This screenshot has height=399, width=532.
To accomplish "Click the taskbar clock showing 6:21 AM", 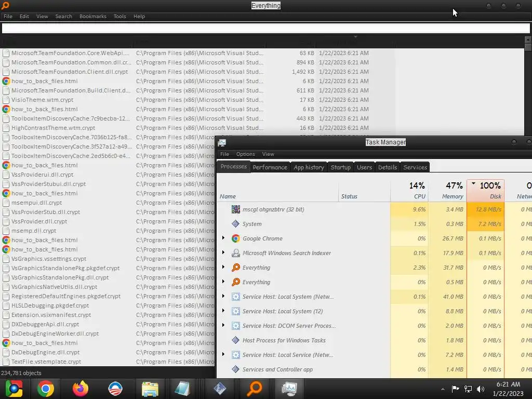I will [508, 389].
